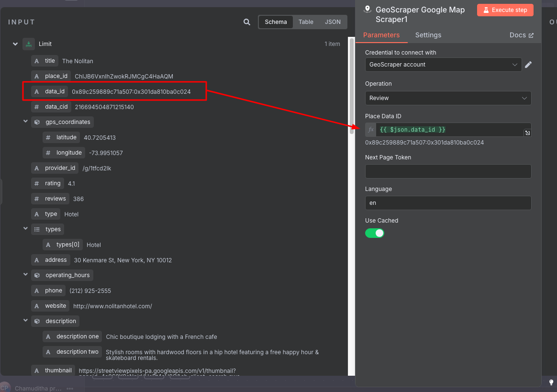Click the provider_id value /g/1tfcd2lk
The height and width of the screenshot is (392, 557).
pyautogui.click(x=97, y=168)
